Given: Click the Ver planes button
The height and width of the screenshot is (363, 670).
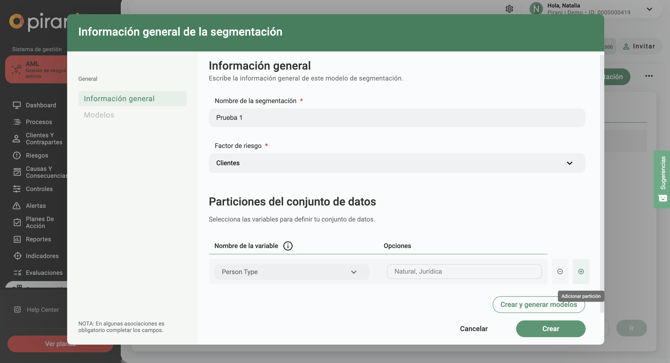Looking at the screenshot, I should 60,344.
